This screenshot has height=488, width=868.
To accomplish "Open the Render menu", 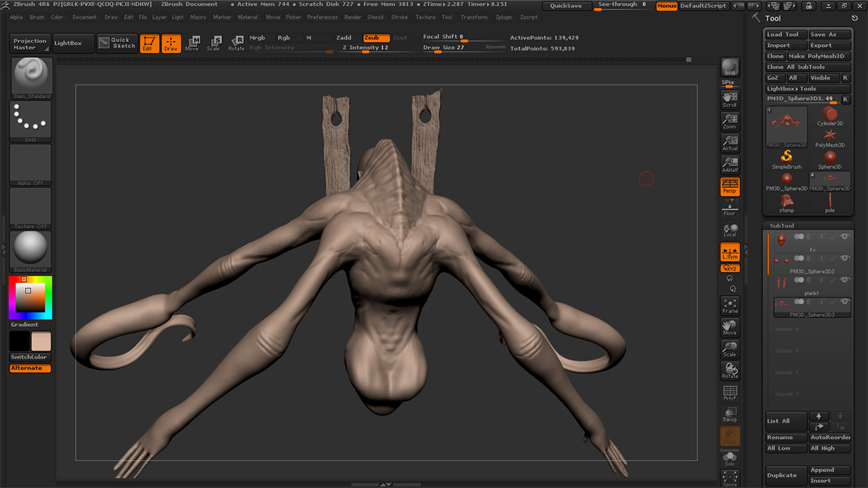I will click(353, 17).
